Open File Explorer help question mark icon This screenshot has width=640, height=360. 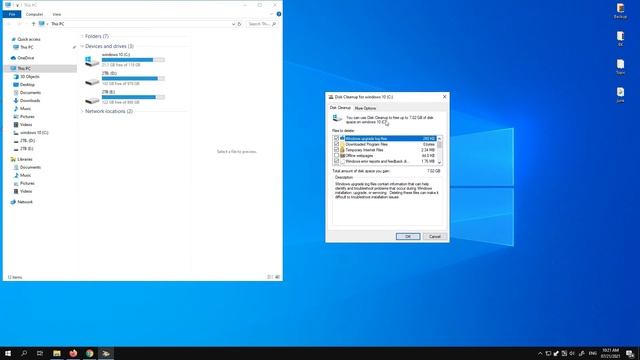[x=279, y=14]
